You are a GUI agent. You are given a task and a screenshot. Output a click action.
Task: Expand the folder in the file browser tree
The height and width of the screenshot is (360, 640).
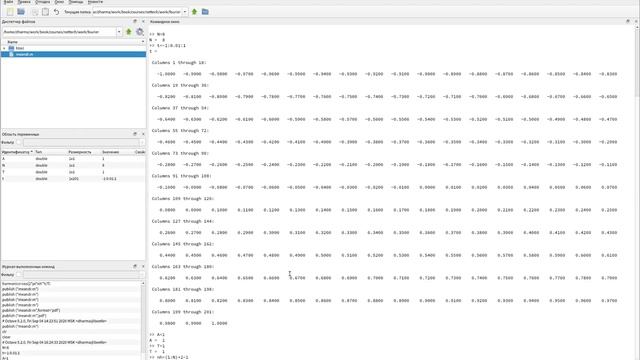click(4, 48)
